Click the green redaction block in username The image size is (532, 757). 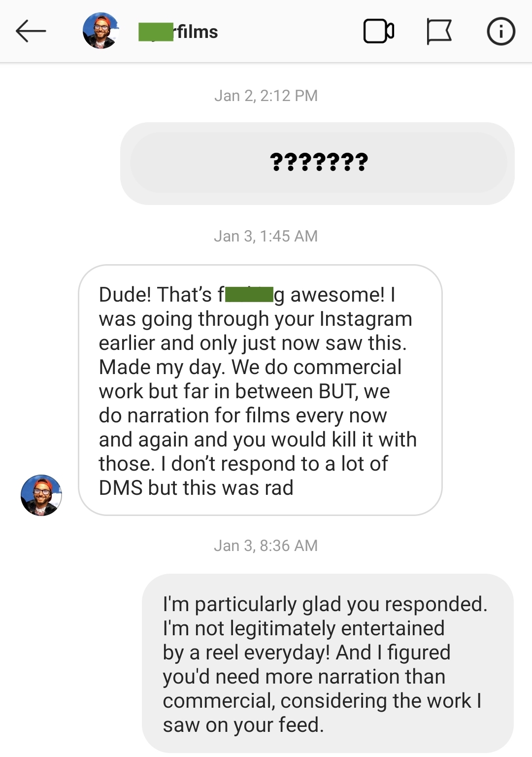click(156, 32)
